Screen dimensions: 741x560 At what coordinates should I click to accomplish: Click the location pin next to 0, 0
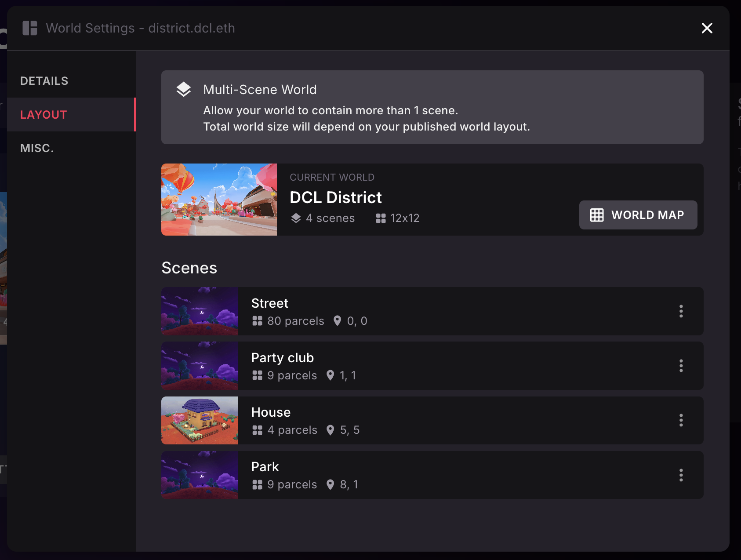pyautogui.click(x=337, y=321)
